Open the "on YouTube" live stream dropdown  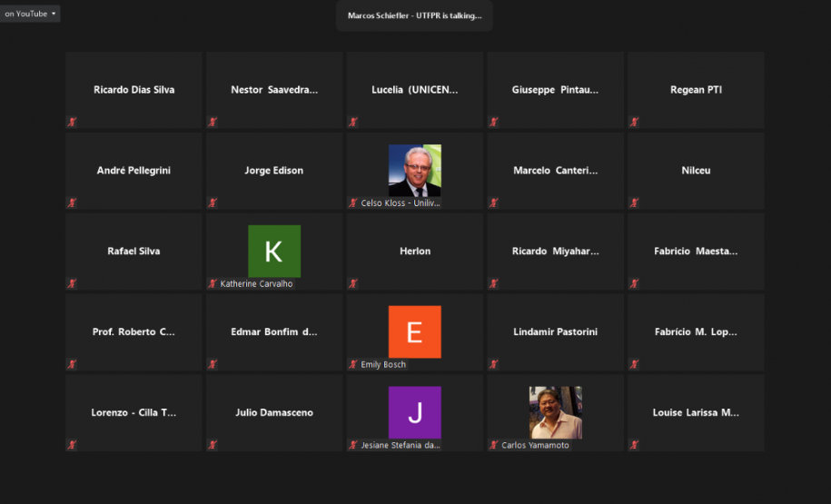30,14
